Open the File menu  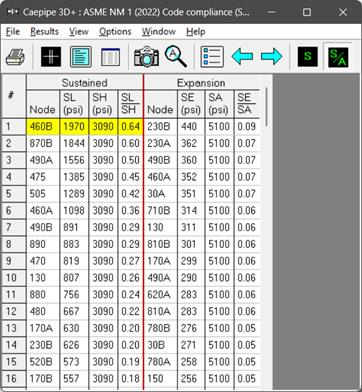(x=13, y=32)
